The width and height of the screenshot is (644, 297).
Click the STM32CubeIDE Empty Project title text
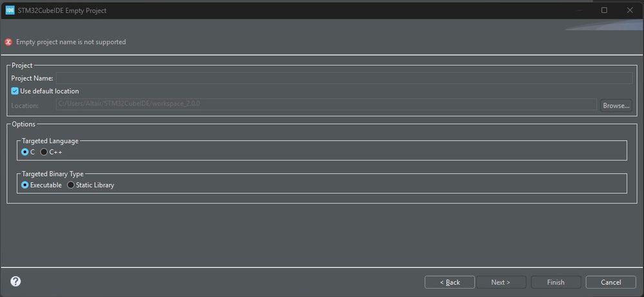coord(62,11)
